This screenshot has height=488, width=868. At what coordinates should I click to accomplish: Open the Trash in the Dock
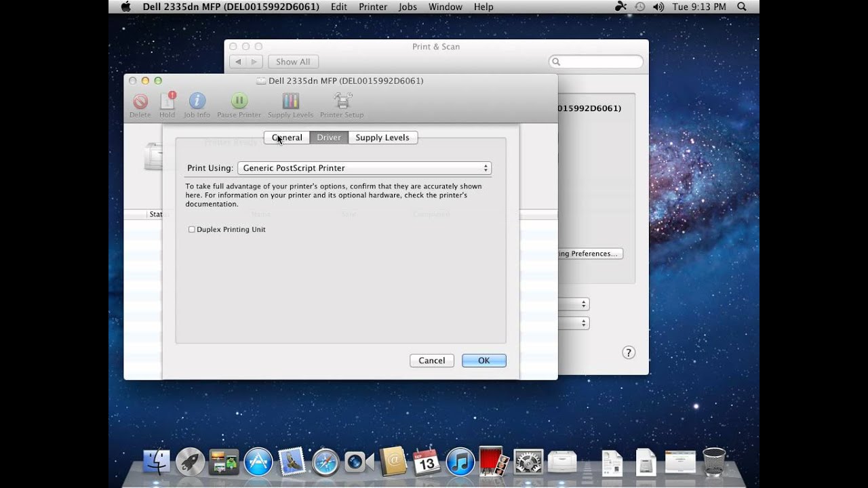click(x=714, y=462)
